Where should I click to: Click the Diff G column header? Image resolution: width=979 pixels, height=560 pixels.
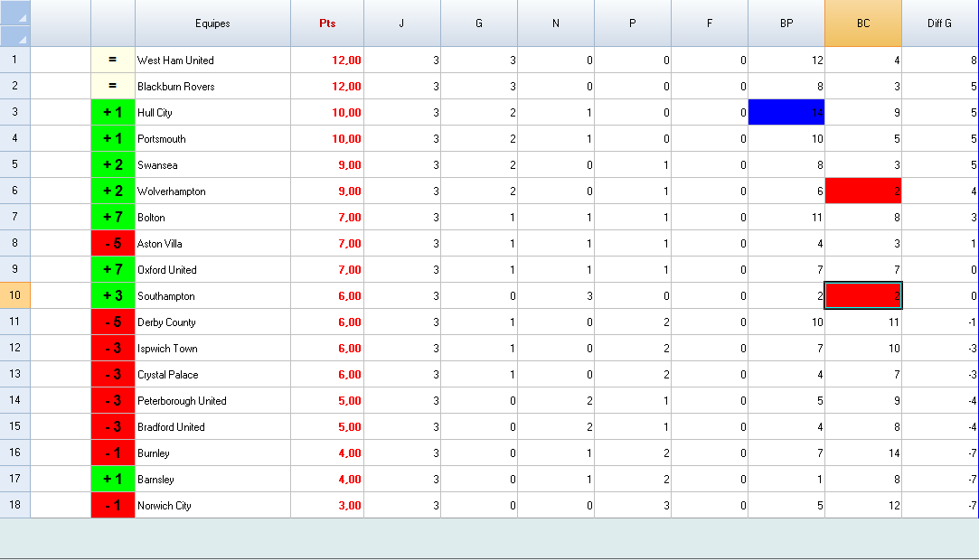[940, 23]
